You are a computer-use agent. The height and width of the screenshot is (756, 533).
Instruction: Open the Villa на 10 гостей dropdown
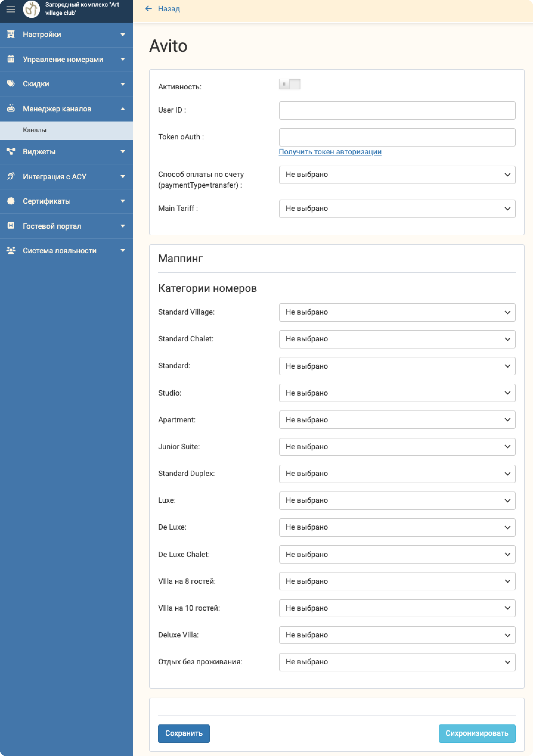(397, 608)
